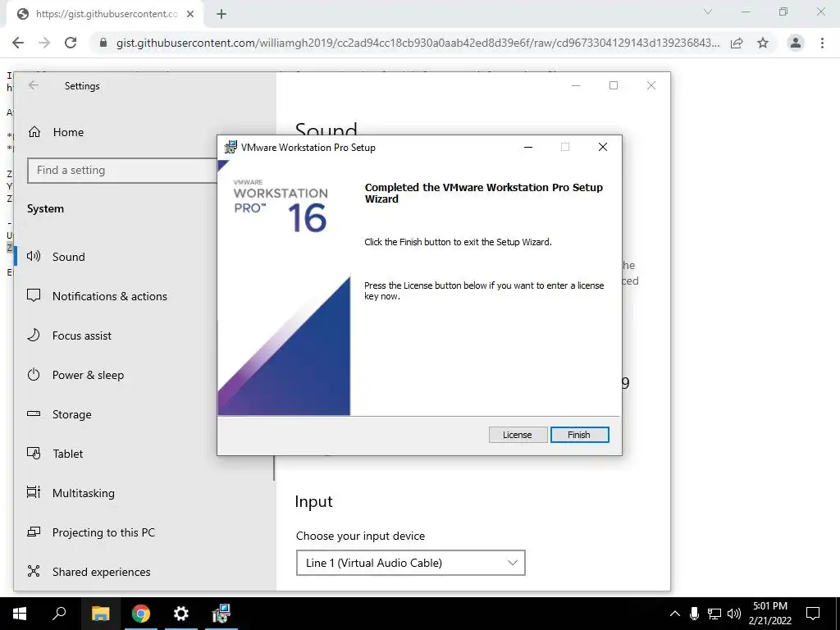Click the Shared experiences icon
The height and width of the screenshot is (630, 840).
click(34, 571)
